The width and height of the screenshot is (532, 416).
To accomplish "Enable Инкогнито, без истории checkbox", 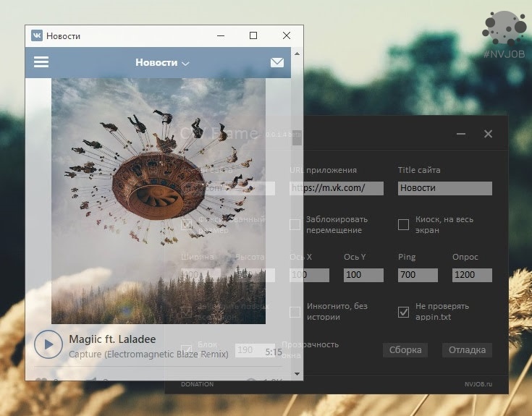I will coord(295,312).
